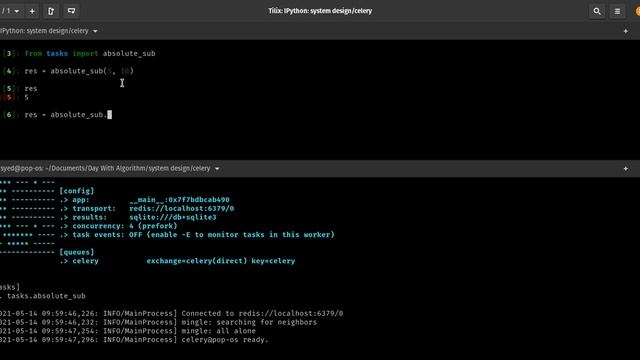640x360 pixels.
Task: Add terminal to the right icon
Action: (x=51, y=11)
